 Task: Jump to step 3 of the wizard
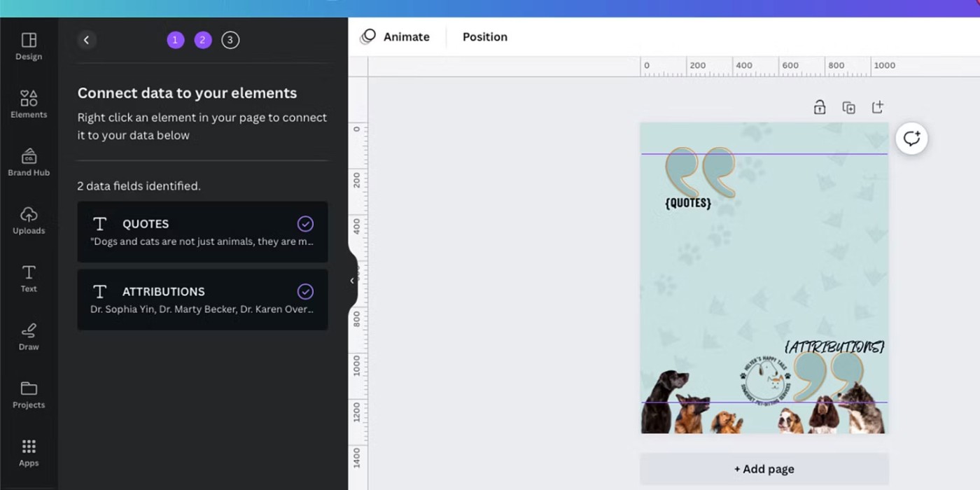point(230,40)
